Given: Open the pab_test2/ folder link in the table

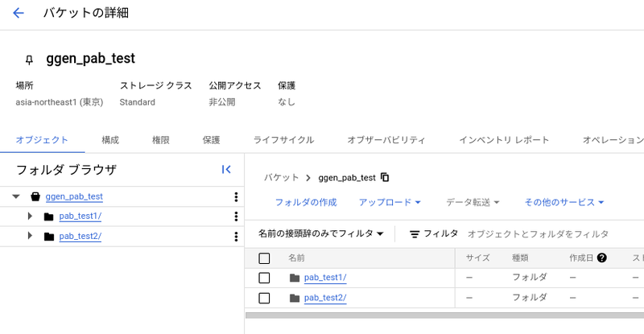Looking at the screenshot, I should [325, 298].
